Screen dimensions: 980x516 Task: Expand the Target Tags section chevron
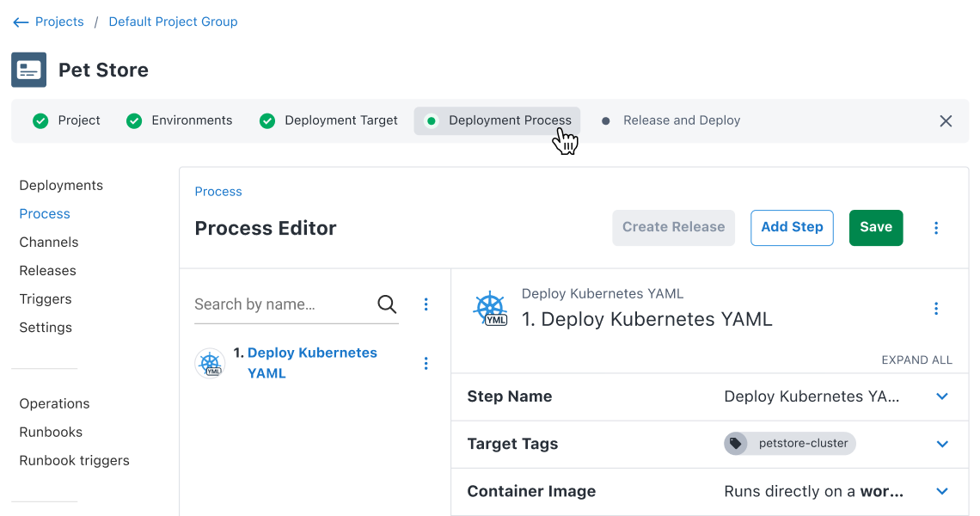[942, 444]
